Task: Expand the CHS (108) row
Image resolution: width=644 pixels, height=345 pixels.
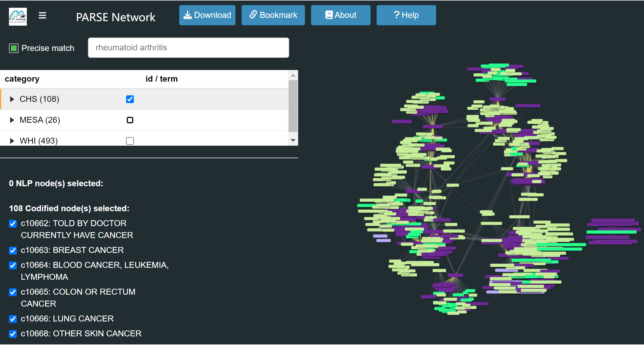Action: [x=12, y=99]
